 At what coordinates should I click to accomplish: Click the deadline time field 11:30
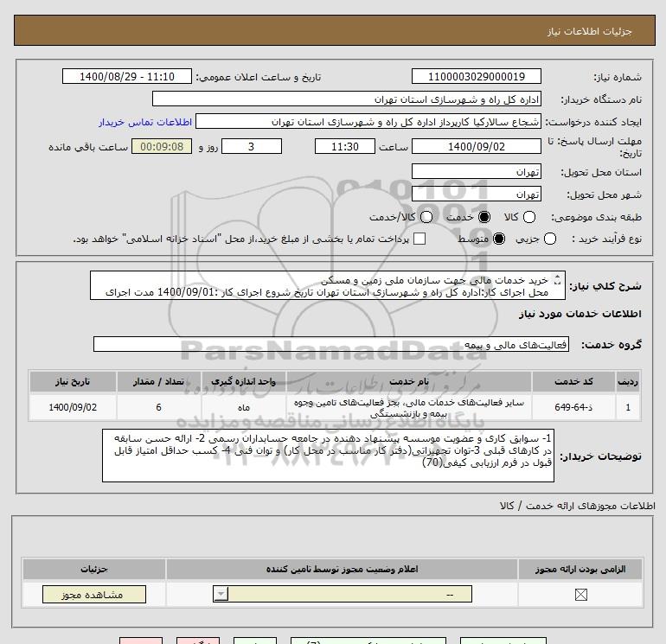[x=345, y=146]
